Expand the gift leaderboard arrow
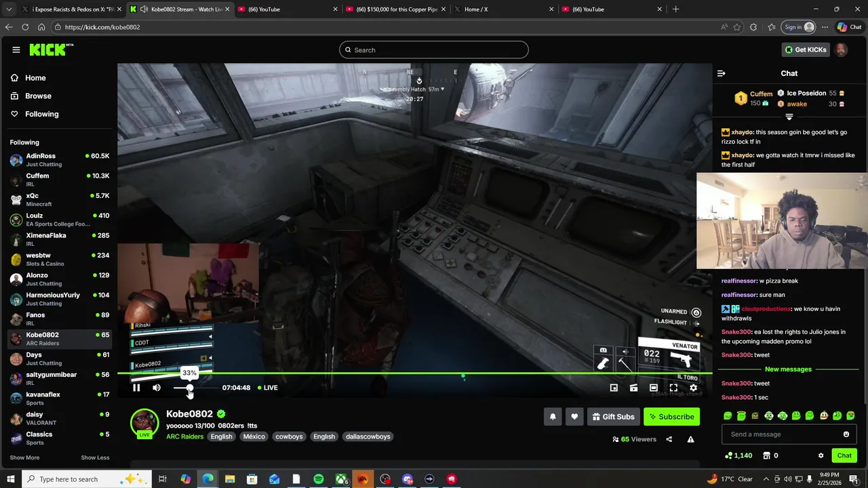This screenshot has width=868, height=488. (x=789, y=117)
